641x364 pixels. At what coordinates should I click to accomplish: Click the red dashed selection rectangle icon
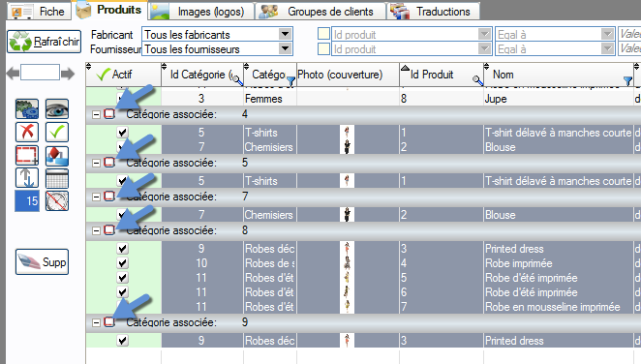(x=27, y=156)
